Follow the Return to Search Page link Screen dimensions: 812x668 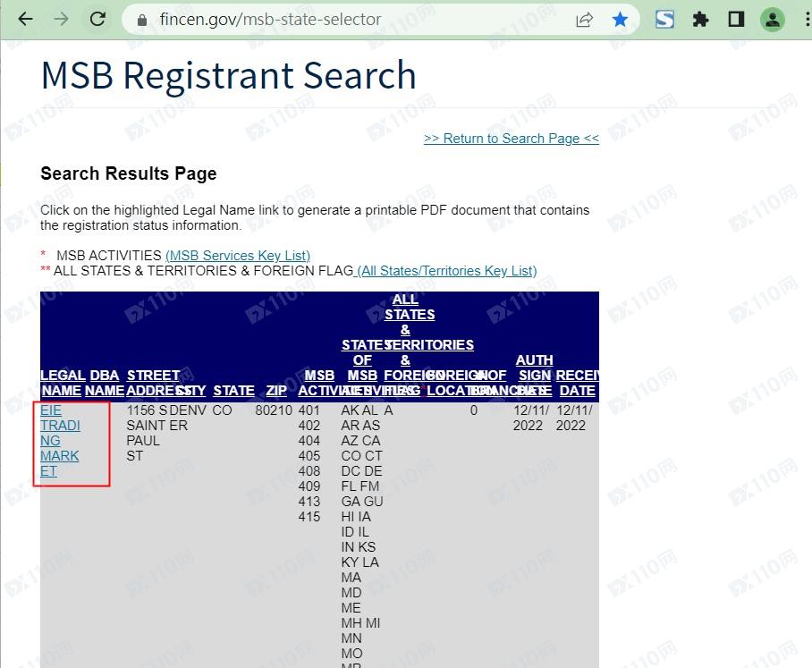click(511, 139)
